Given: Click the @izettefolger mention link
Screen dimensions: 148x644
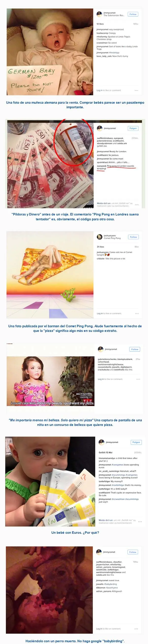Looking at the screenshot, I should click(118, 485).
